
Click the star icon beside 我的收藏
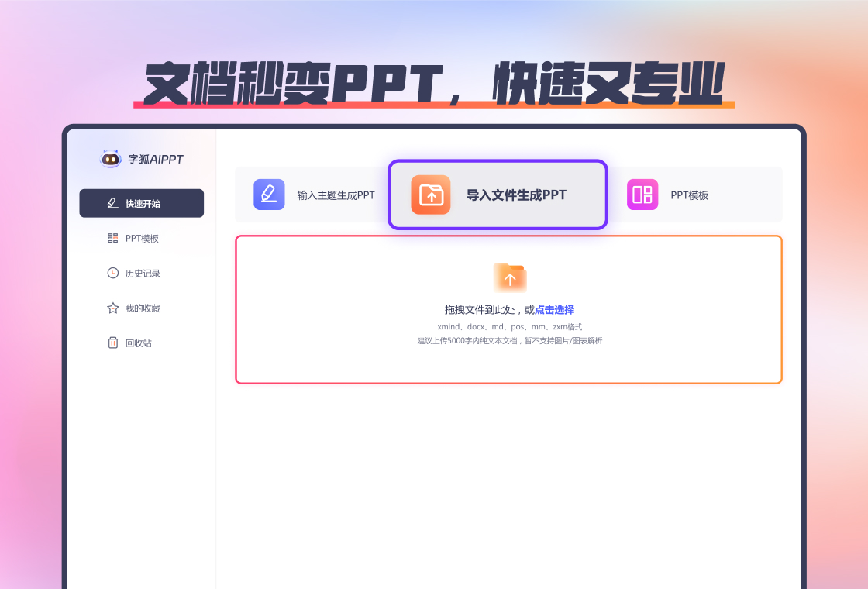(x=112, y=308)
